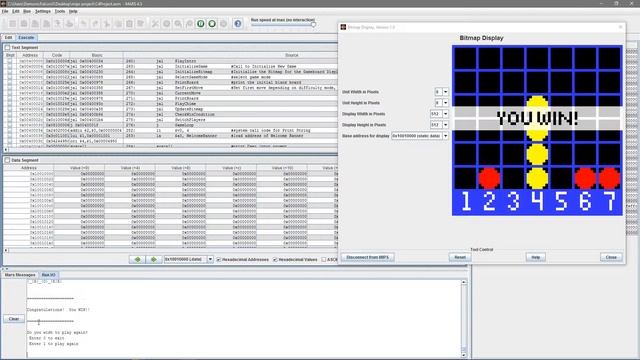Click the Paste toolbar icon
Image resolution: width=640 pixels, height=360 pixels.
click(129, 24)
